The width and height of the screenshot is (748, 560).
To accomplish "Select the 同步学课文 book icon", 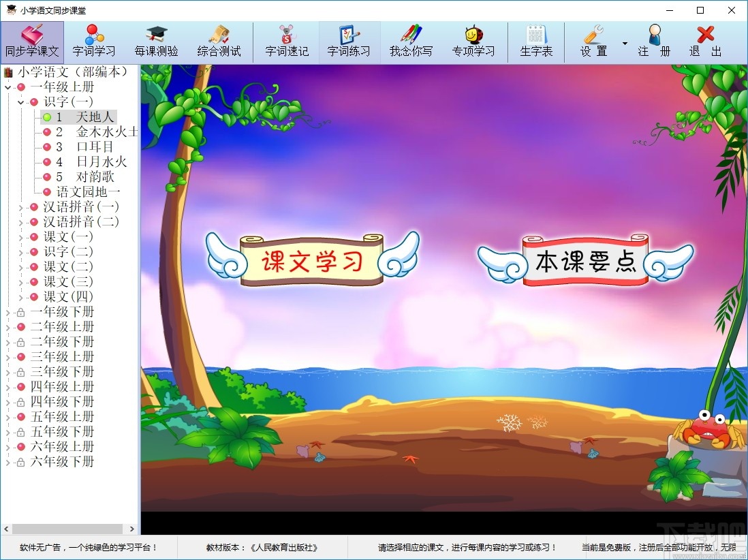I will (32, 41).
